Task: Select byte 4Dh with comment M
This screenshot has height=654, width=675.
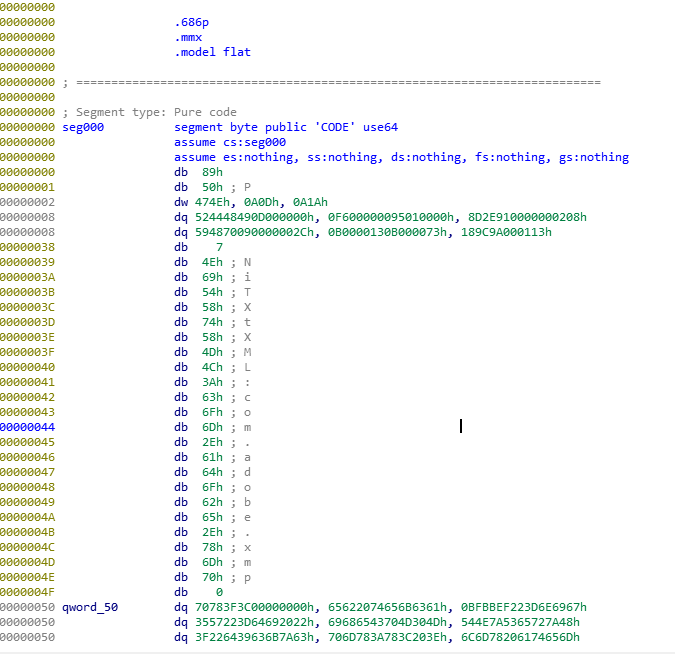Action: click(212, 353)
